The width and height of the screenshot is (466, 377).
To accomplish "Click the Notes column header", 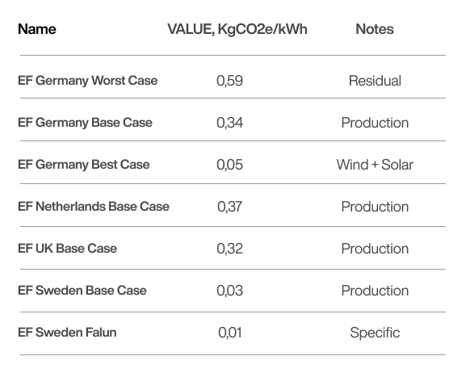I will coord(375,29).
